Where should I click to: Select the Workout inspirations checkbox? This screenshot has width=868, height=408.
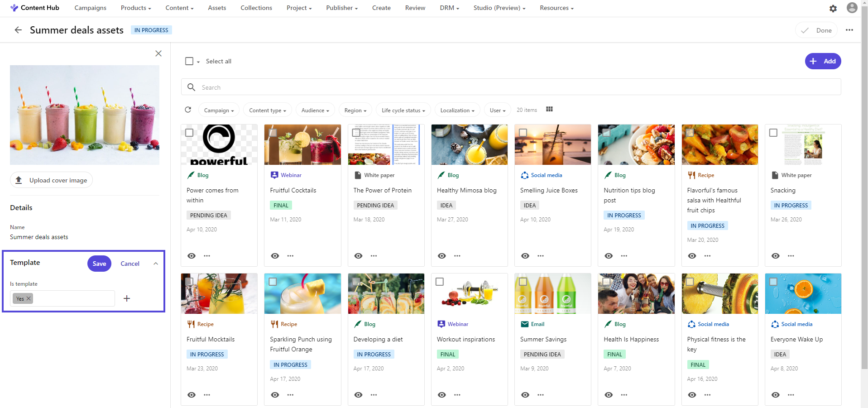(x=440, y=282)
